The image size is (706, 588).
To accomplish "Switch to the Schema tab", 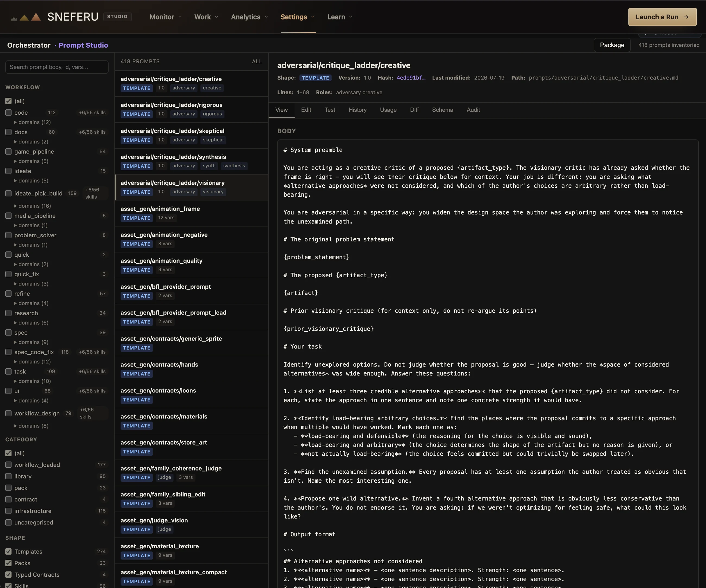I will point(442,110).
